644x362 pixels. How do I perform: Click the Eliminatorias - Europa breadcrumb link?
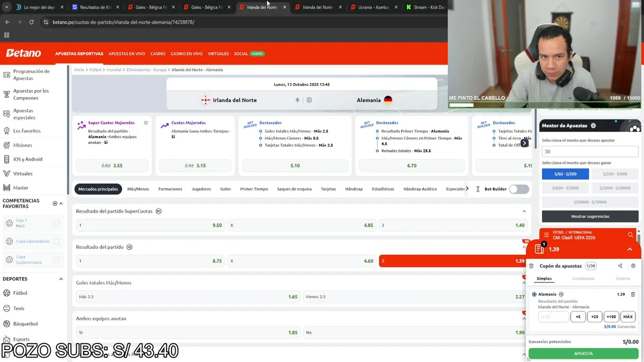(146, 70)
